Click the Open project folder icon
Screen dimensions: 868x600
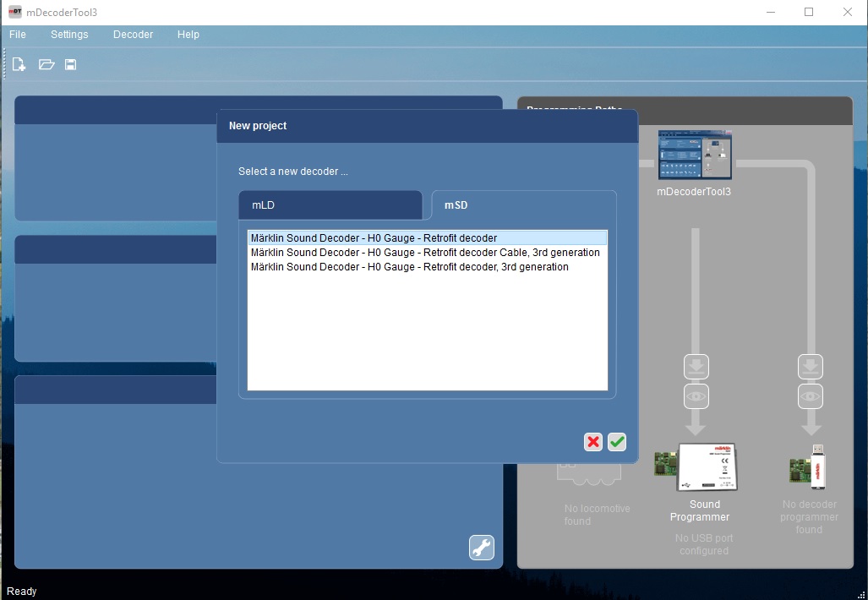click(x=46, y=65)
